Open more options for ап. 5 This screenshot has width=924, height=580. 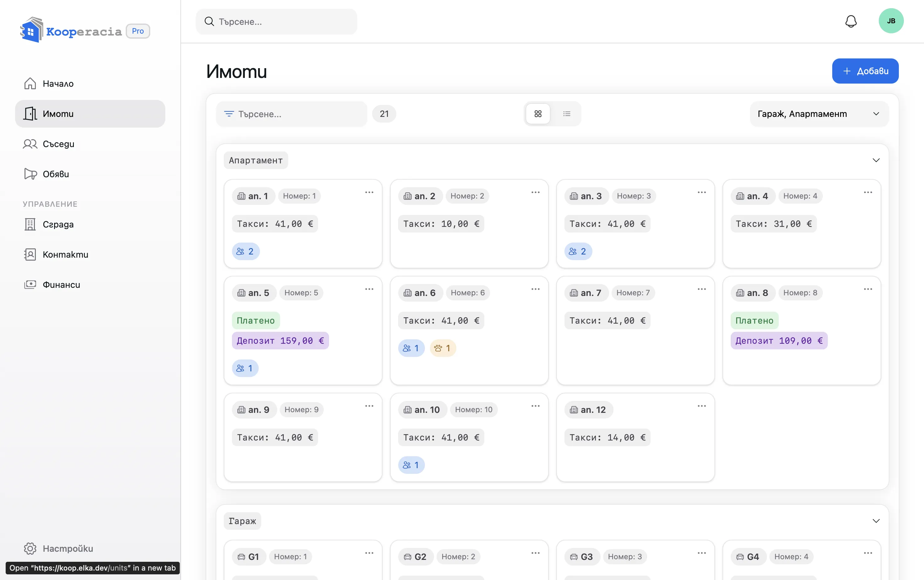(x=369, y=289)
